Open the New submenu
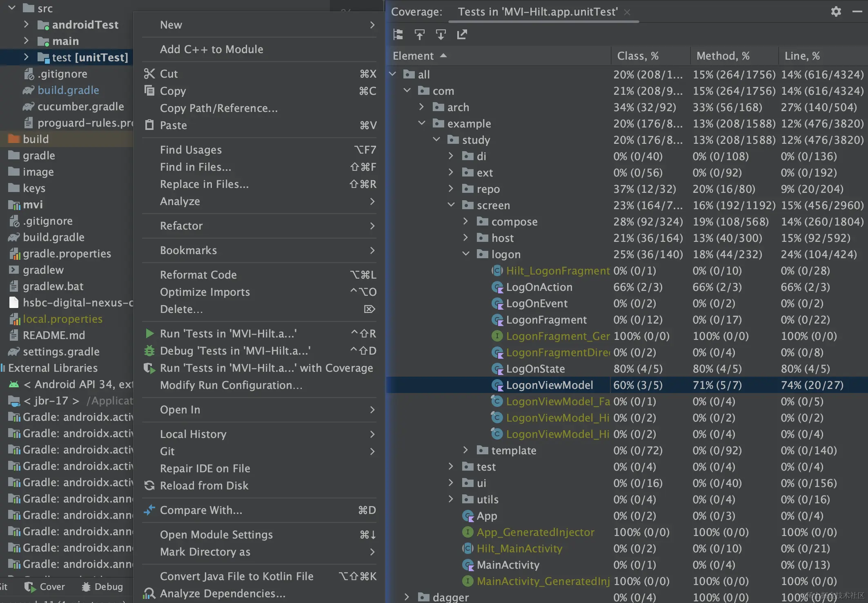The image size is (868, 603). [259, 25]
